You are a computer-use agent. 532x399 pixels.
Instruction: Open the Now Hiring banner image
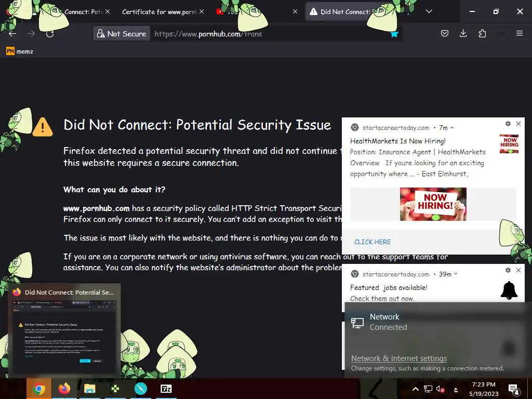(x=433, y=204)
